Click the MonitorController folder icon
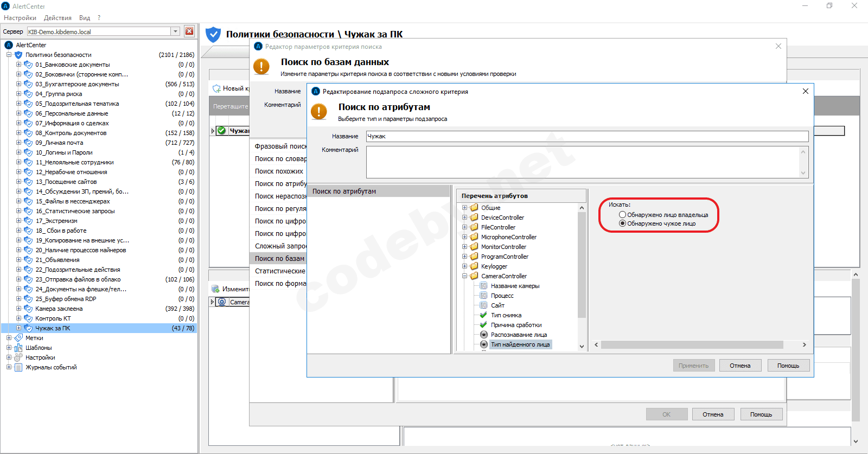 (x=474, y=247)
